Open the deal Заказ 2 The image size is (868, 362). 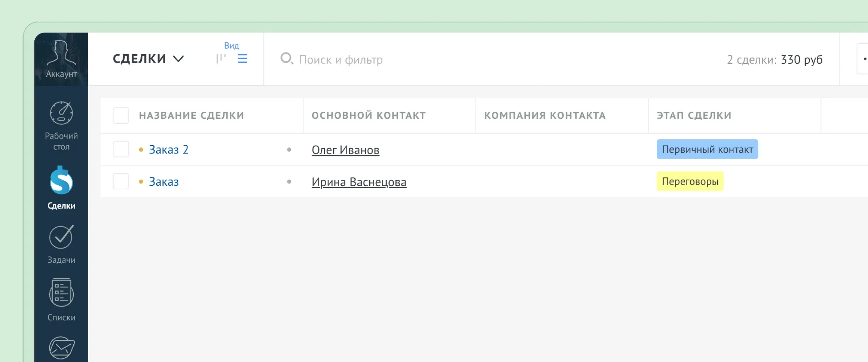[169, 149]
